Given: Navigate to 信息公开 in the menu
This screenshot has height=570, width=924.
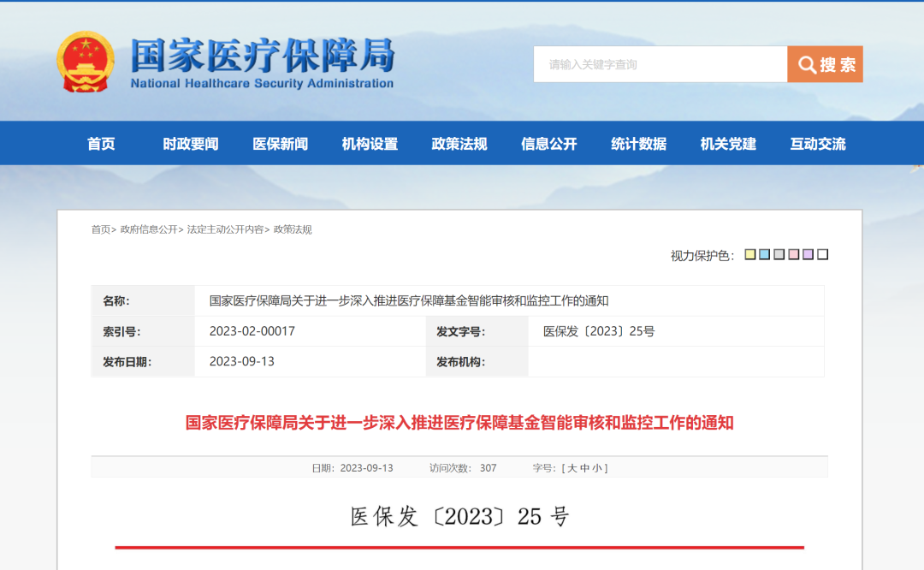Looking at the screenshot, I should click(x=548, y=144).
